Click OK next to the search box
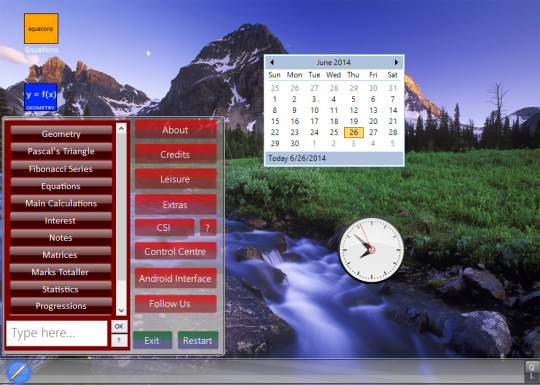 coord(119,326)
